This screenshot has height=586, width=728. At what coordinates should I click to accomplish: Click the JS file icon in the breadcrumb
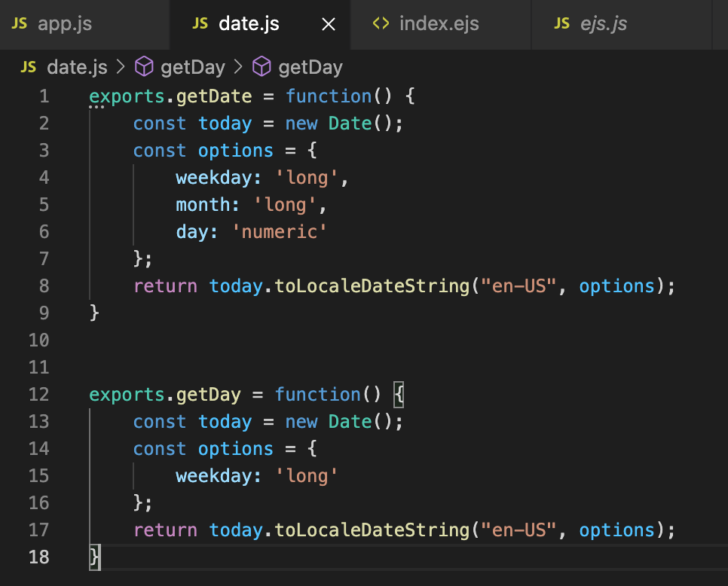click(x=29, y=67)
